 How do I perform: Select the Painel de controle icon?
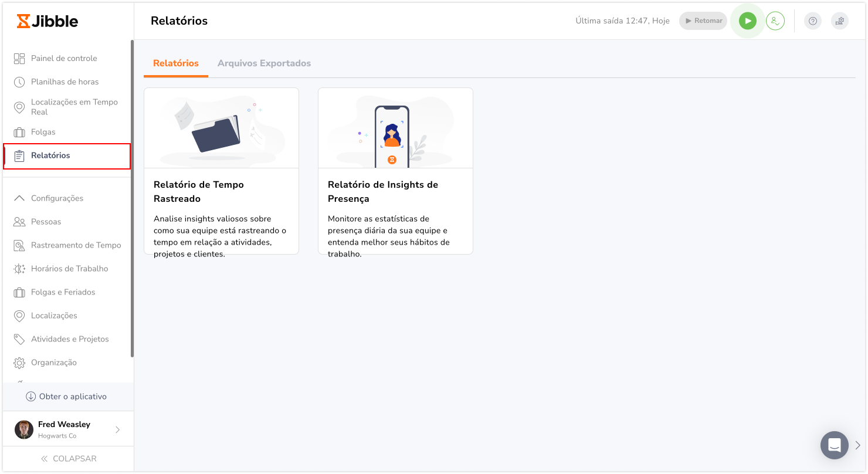(x=18, y=58)
